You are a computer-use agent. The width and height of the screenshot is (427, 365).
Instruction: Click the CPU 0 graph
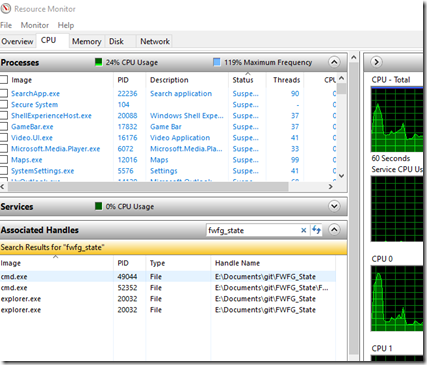[397, 298]
